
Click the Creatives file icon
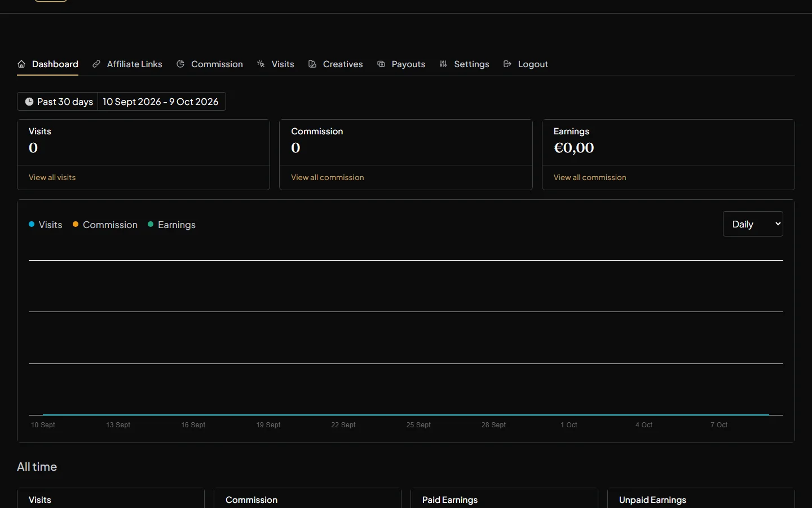pyautogui.click(x=312, y=64)
